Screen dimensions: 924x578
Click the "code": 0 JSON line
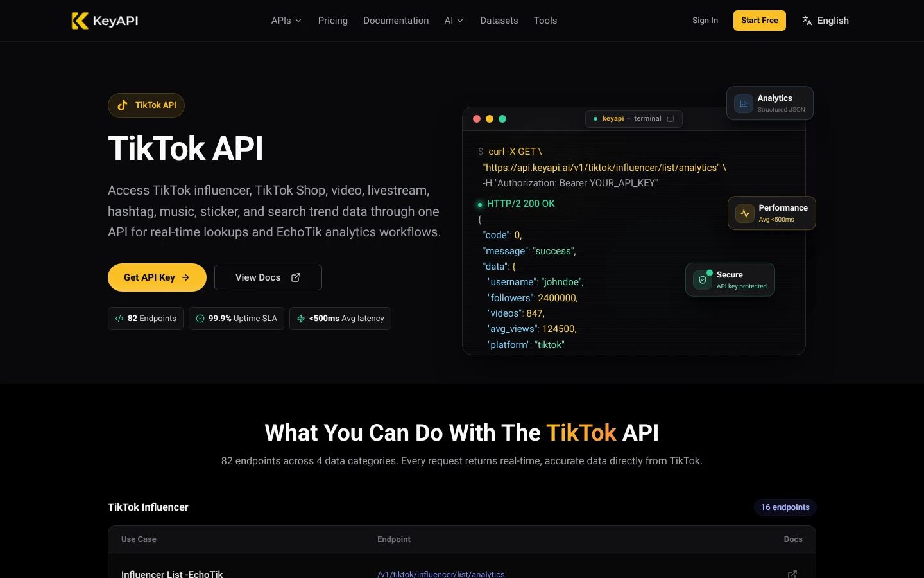(x=502, y=235)
